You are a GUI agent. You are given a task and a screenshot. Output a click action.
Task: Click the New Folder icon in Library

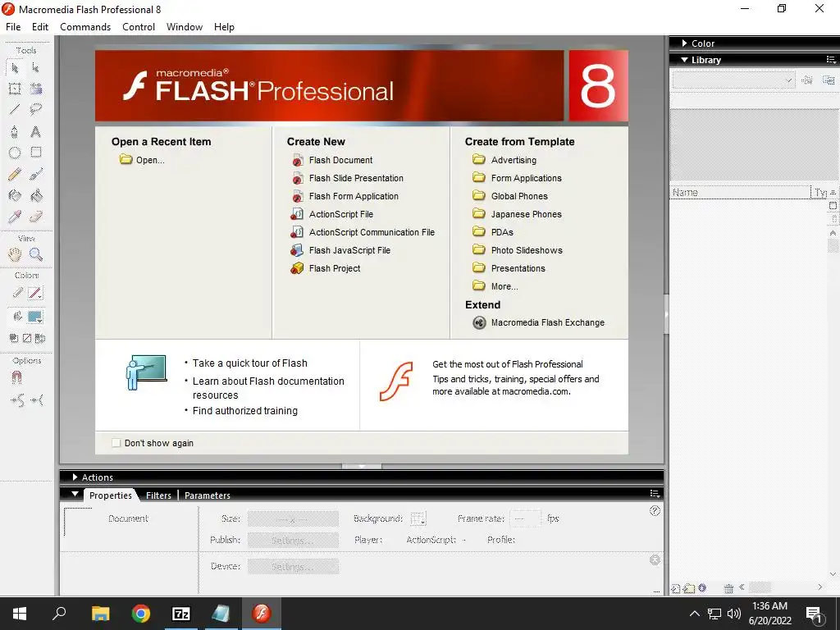click(x=689, y=588)
